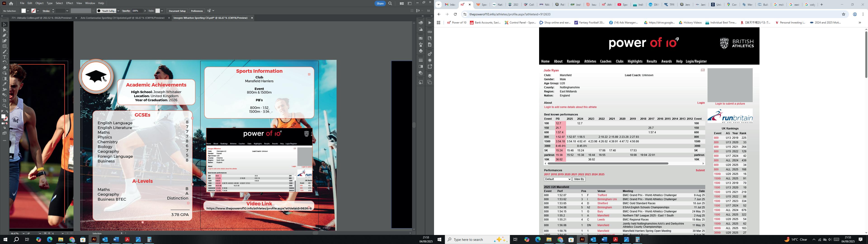Viewport: 868px width, 244px height.
Task: Pick the Eyedropper tool
Action: (x=4, y=84)
